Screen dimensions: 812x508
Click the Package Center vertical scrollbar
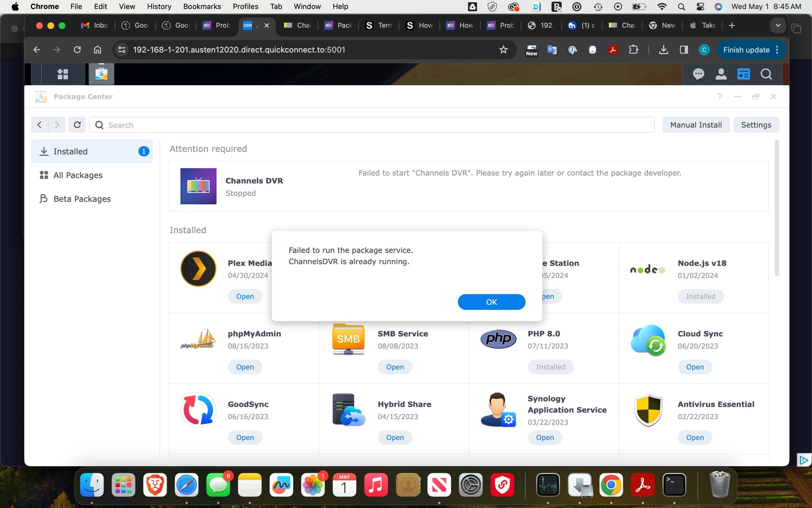(776, 207)
